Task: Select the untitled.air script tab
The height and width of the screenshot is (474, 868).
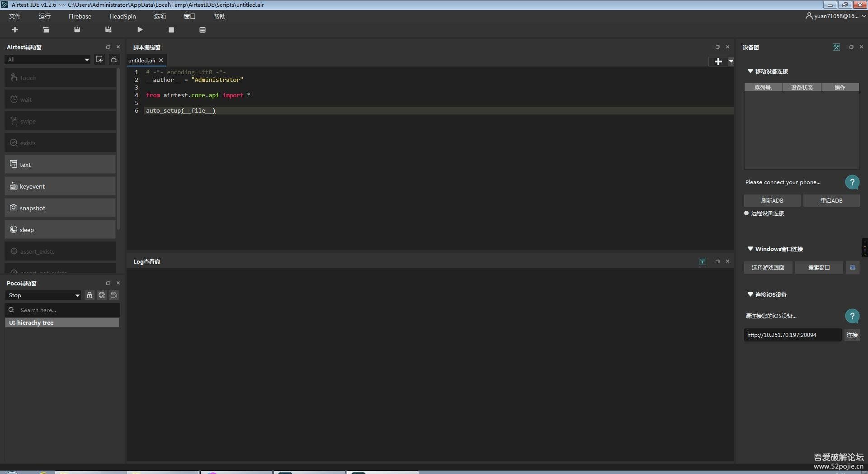Action: 142,60
